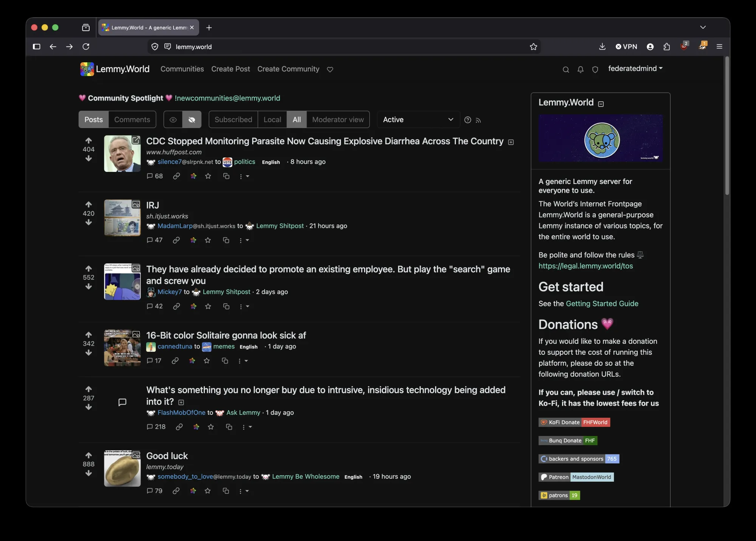The width and height of the screenshot is (756, 541).
Task: Open the browser tab list chevron
Action: pyautogui.click(x=703, y=27)
